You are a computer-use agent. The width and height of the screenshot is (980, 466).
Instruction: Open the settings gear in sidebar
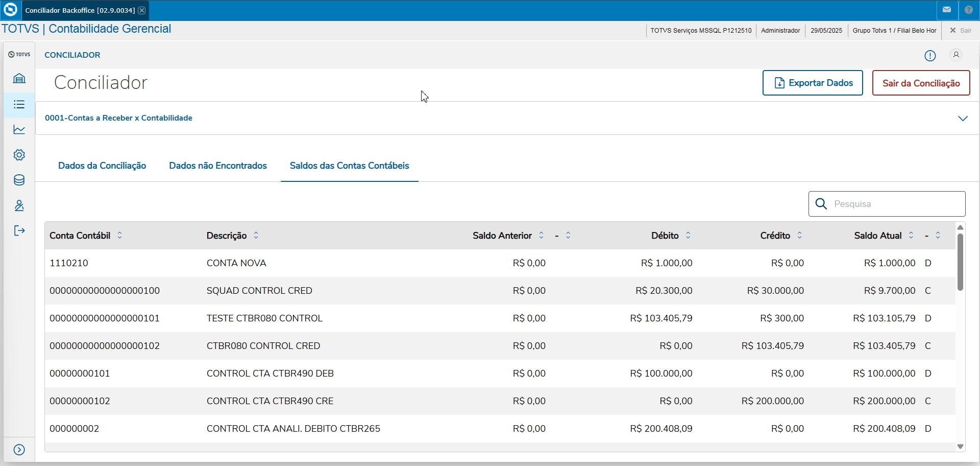[19, 155]
